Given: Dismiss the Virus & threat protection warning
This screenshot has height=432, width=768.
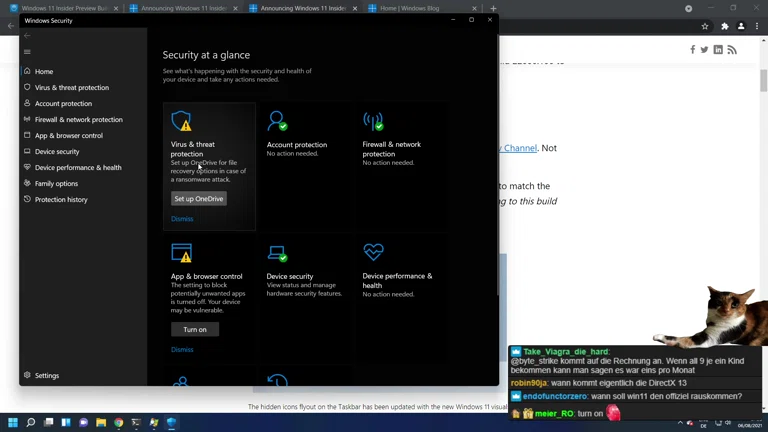Looking at the screenshot, I should click(182, 219).
